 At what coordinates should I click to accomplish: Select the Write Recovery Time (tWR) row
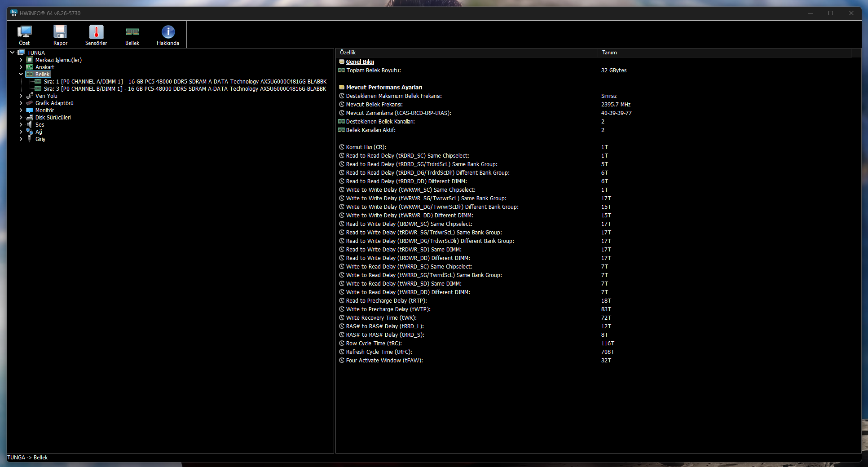597,317
